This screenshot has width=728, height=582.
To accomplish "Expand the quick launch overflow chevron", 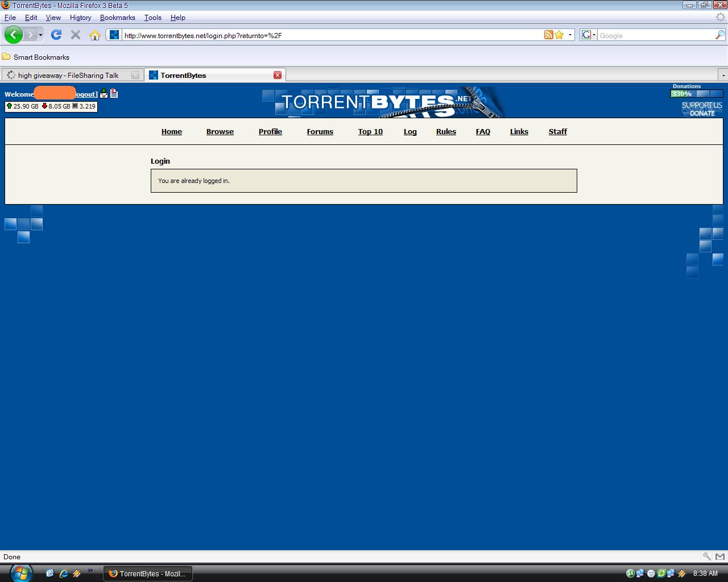I will click(90, 571).
